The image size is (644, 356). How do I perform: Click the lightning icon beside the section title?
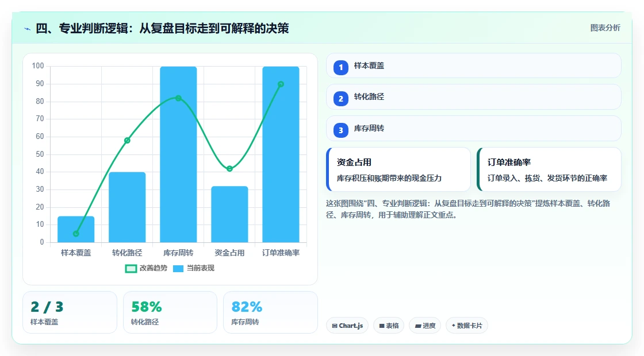point(28,29)
